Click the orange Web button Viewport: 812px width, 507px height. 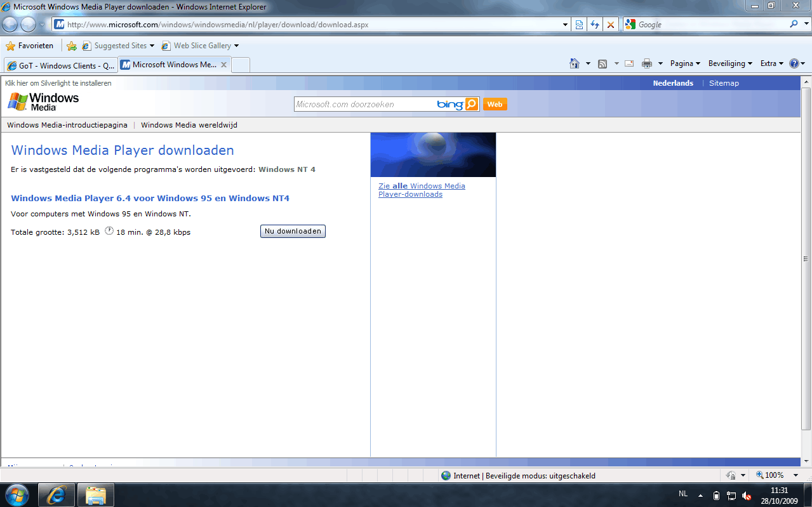pyautogui.click(x=495, y=104)
